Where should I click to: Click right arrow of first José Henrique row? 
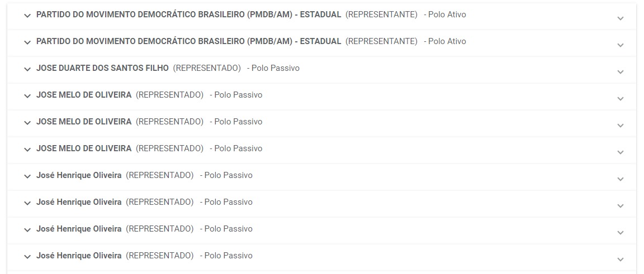[620, 179]
